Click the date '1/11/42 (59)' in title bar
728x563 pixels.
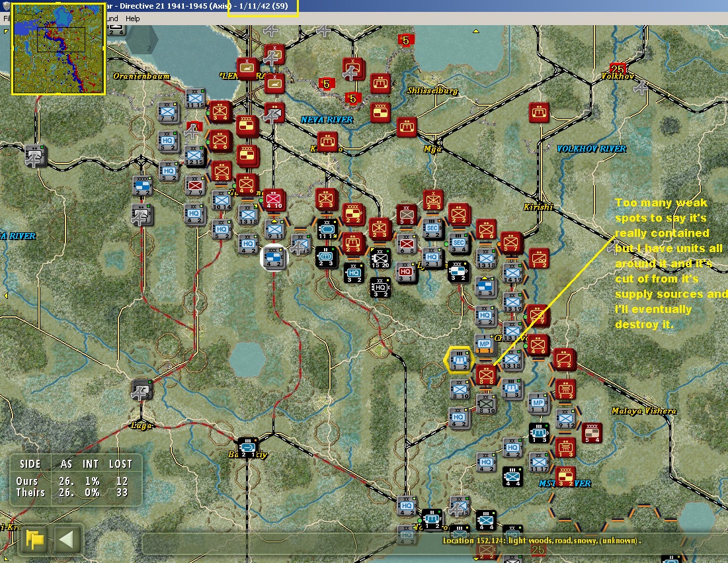click(263, 6)
